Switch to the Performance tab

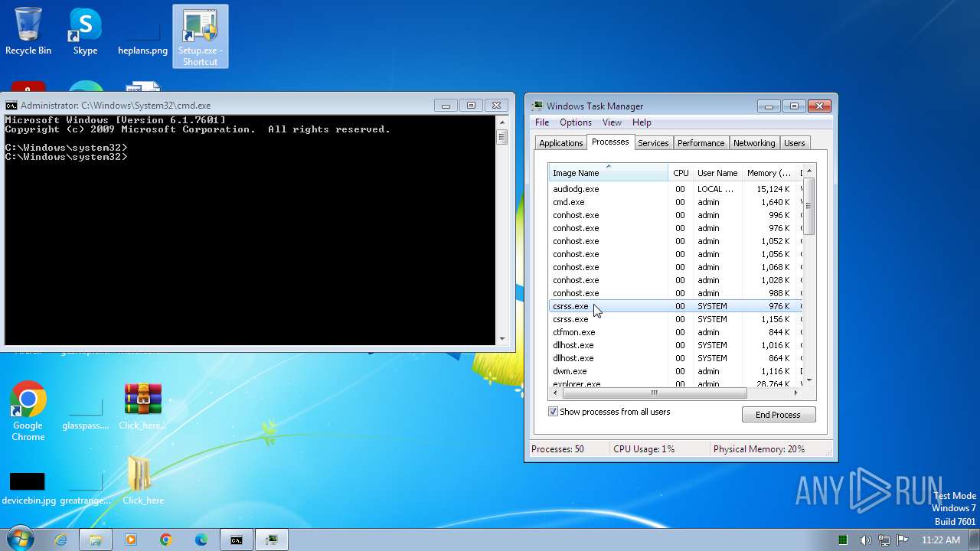(701, 143)
